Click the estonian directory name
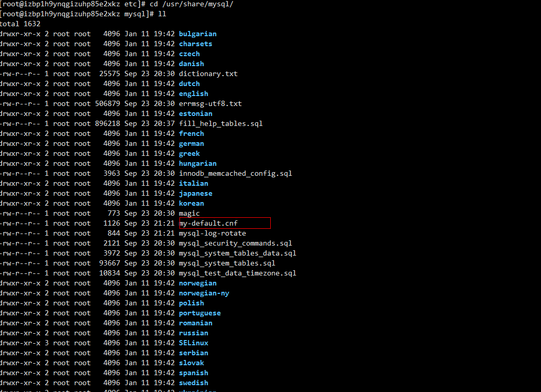The height and width of the screenshot is (392, 541). (x=196, y=113)
